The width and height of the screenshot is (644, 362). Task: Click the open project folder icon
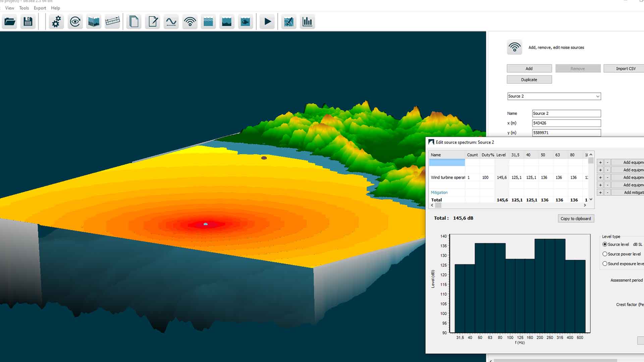(10, 22)
